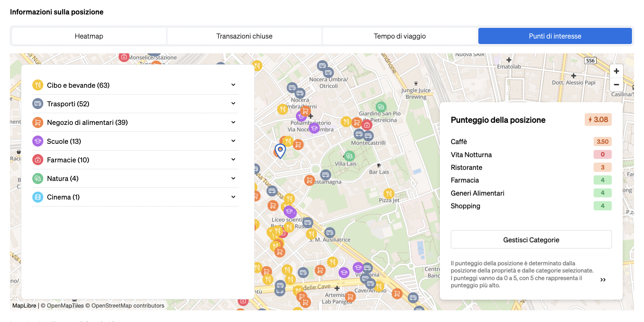The height and width of the screenshot is (322, 644).
Task: Click the Vita Notturna score value 0
Action: 602,154
